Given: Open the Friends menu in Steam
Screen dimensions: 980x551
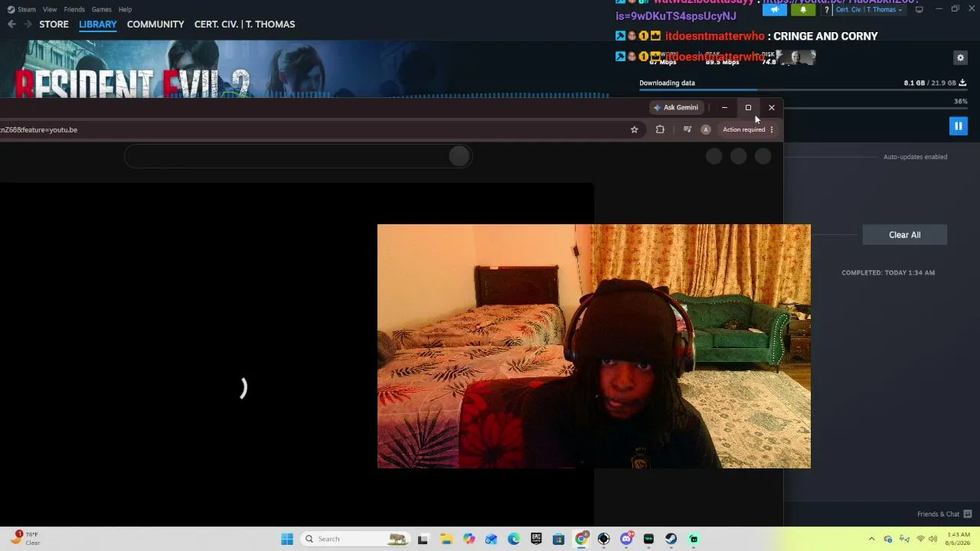Looking at the screenshot, I should click(x=74, y=9).
